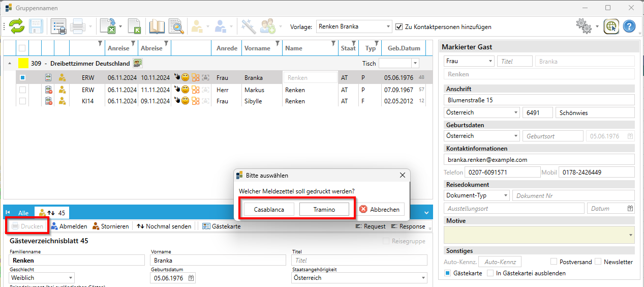
Task: Click Abmelden in the lower toolbar
Action: [x=69, y=226]
